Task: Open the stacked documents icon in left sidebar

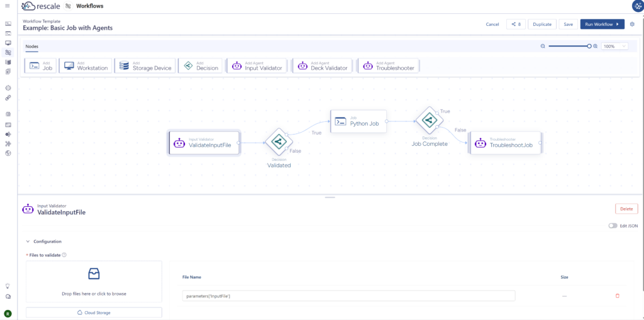Action: point(8,72)
